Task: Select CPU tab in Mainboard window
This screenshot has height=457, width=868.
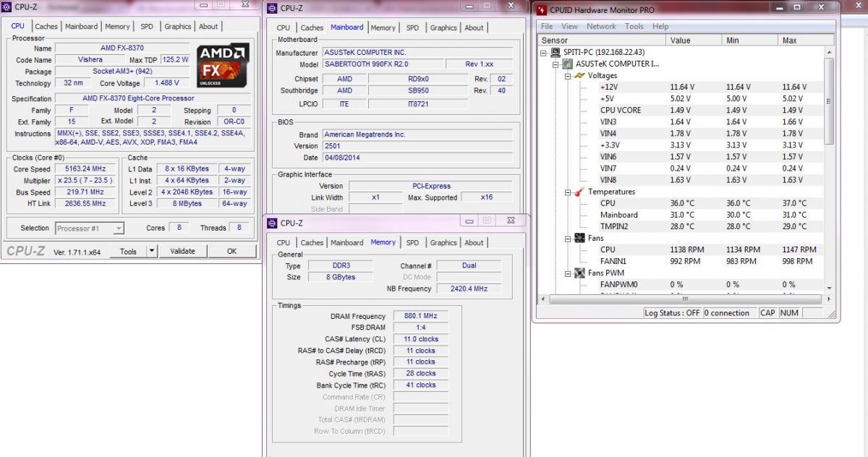Action: click(284, 27)
